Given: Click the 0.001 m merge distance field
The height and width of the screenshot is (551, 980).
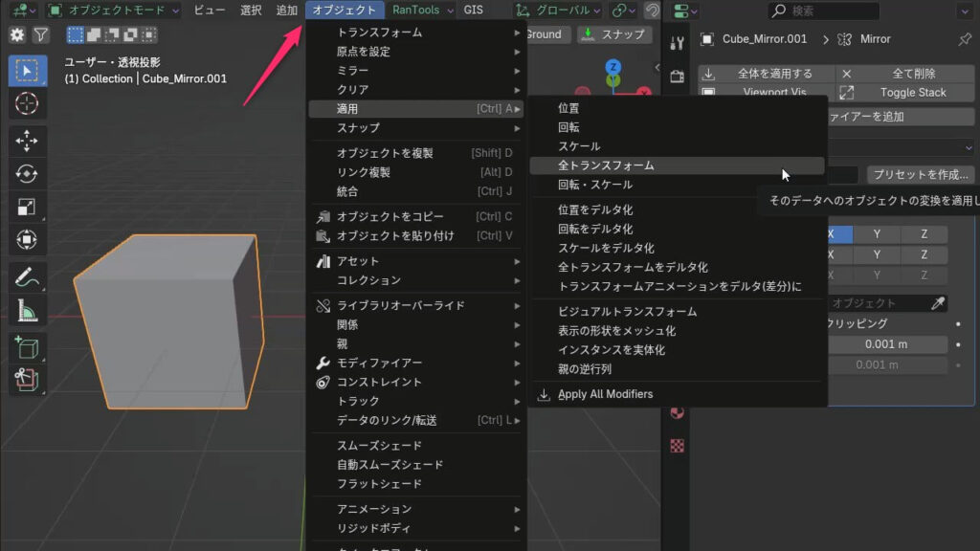Looking at the screenshot, I should point(885,344).
